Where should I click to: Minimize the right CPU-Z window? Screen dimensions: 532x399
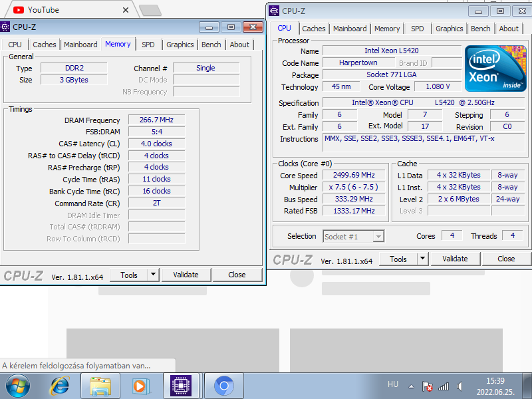tap(478, 11)
